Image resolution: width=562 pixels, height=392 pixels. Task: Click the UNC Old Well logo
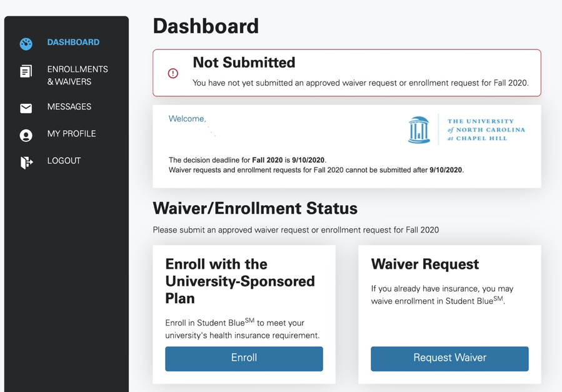419,129
